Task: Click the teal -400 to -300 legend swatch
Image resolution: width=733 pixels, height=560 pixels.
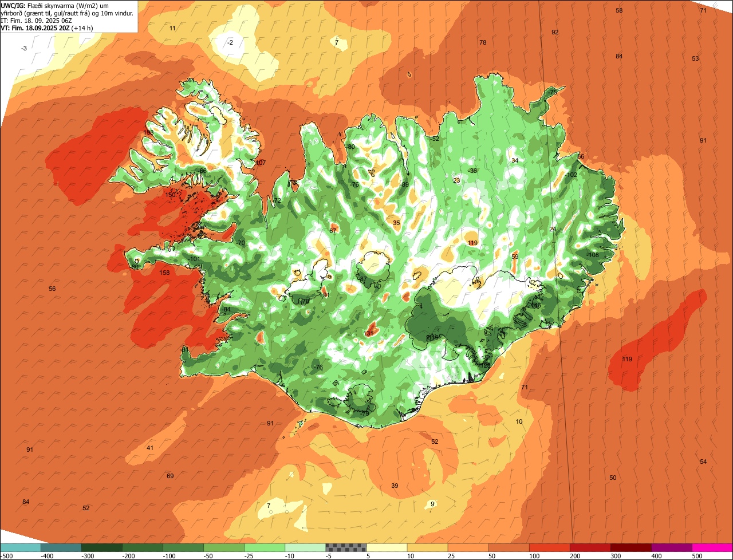Action: tap(61, 547)
